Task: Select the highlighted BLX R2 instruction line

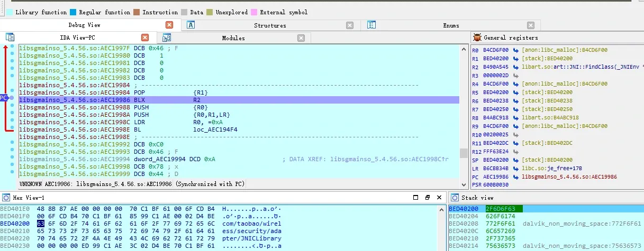Action: [x=239, y=99]
